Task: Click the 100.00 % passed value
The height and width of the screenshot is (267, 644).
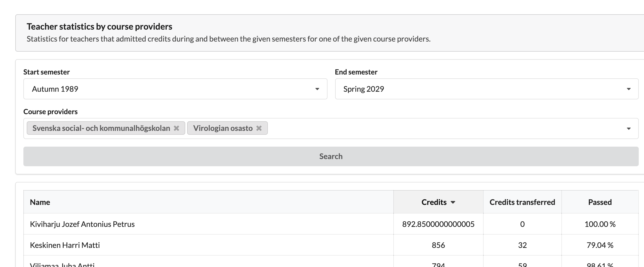Action: (x=600, y=224)
